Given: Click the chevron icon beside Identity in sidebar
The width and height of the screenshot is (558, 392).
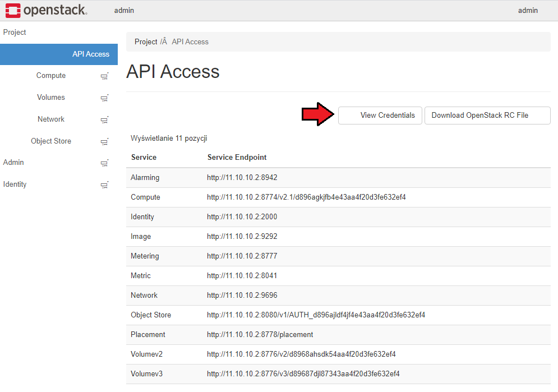Looking at the screenshot, I should (105, 185).
